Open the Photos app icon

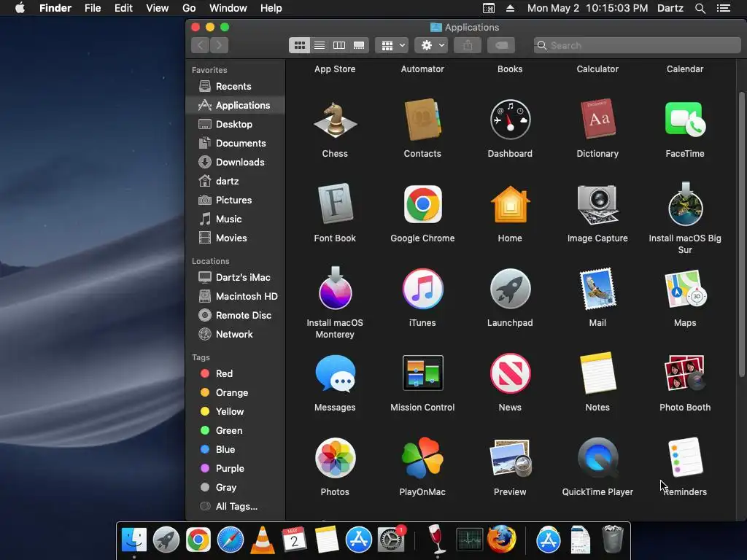(x=335, y=458)
